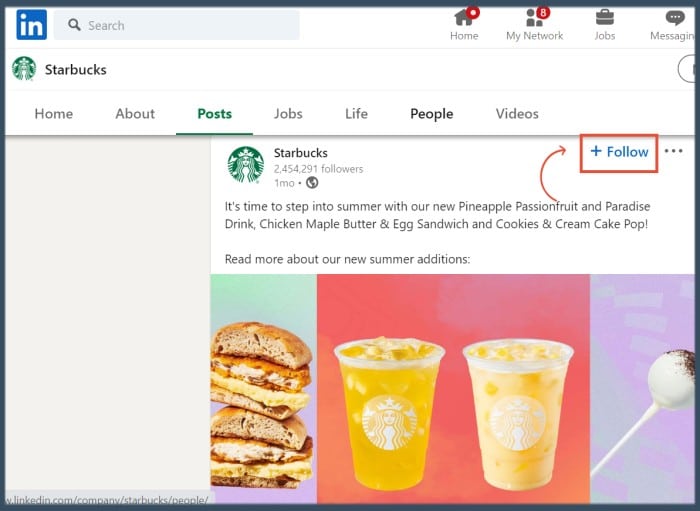This screenshot has width=700, height=511.
Task: Switch to the company Home tab
Action: 54,114
